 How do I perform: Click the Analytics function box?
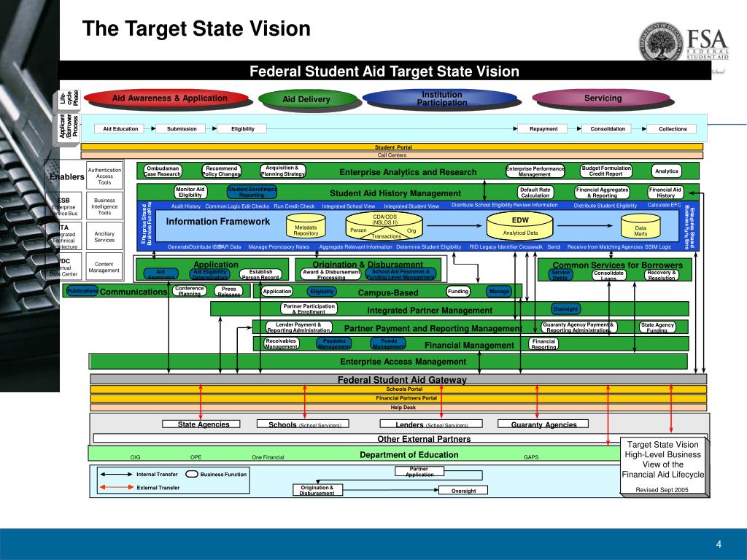[x=666, y=171]
